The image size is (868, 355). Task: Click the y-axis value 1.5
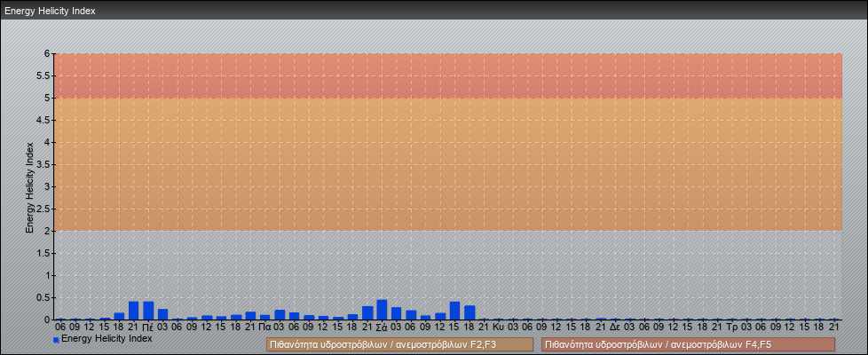[x=44, y=253]
